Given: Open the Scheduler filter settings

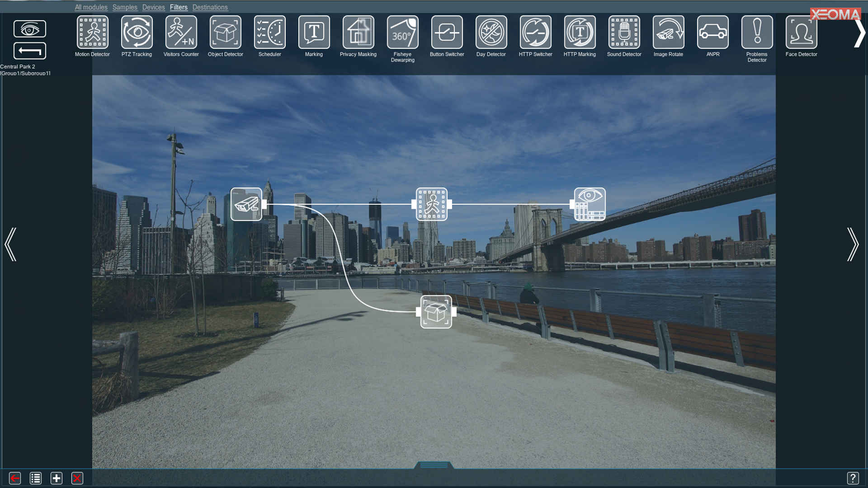Looking at the screenshot, I should (x=269, y=32).
